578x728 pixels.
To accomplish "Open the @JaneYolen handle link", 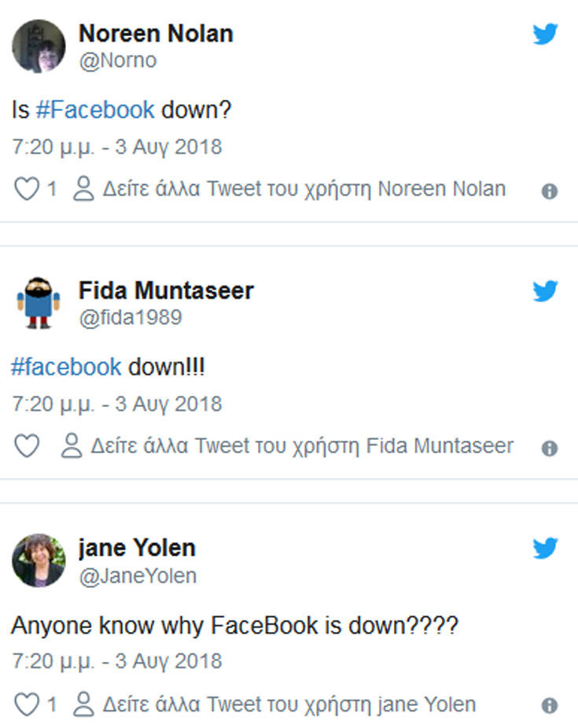I will click(x=138, y=576).
